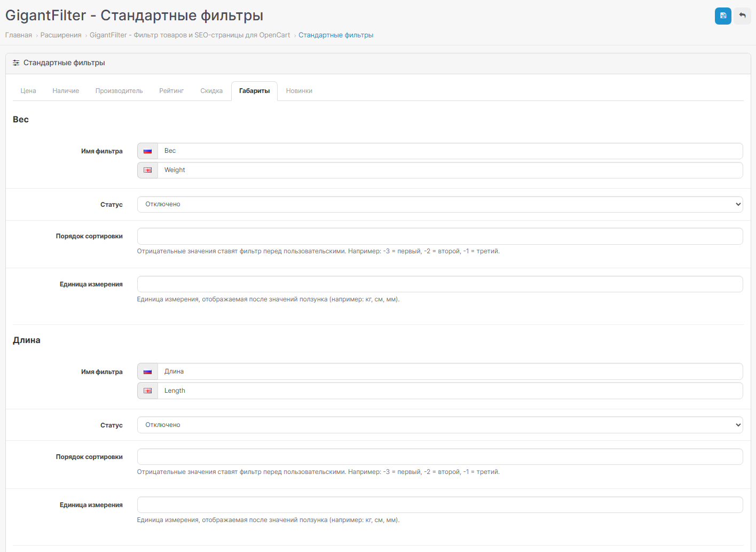The image size is (756, 552).
Task: Click Единица измерения label in Вес section
Action: (x=91, y=284)
